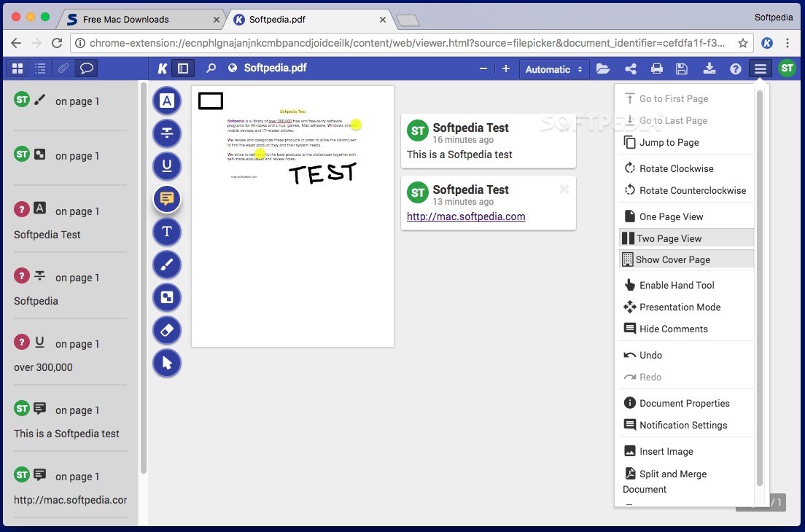
Task: Select the strikethrough tool
Action: pyautogui.click(x=167, y=133)
